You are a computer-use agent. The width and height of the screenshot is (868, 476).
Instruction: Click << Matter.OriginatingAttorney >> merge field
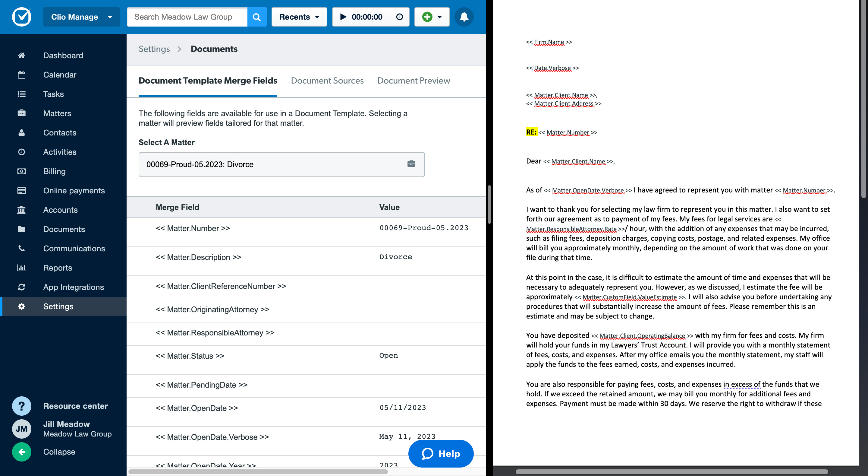(x=212, y=309)
